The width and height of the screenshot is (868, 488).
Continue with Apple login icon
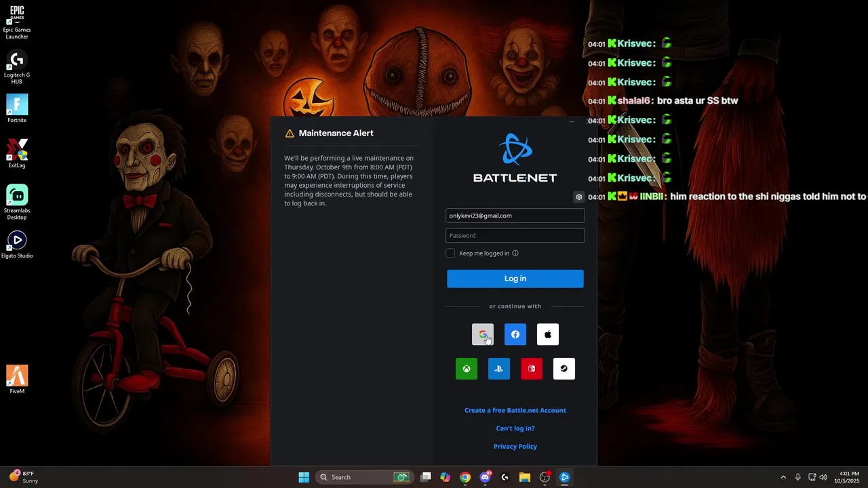point(548,334)
